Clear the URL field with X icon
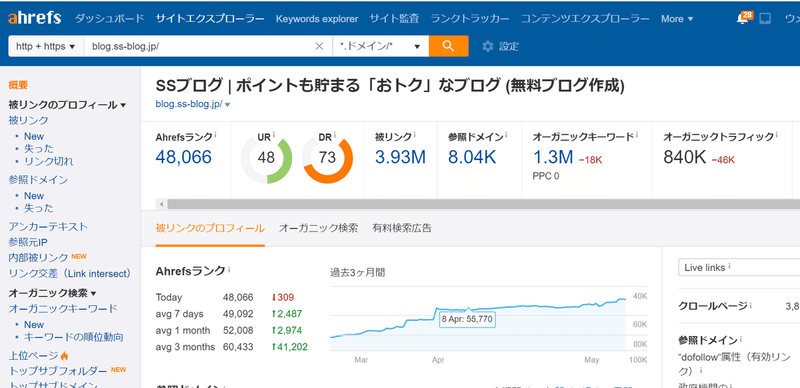800x388 pixels. point(319,46)
